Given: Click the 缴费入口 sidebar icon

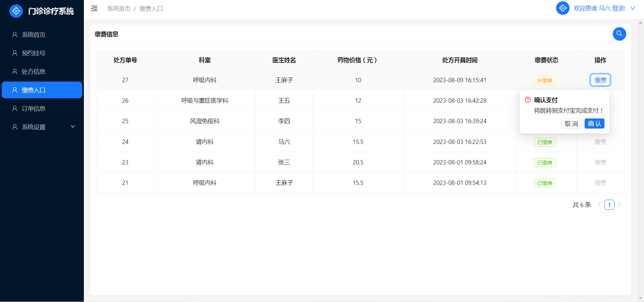Looking at the screenshot, I should [x=15, y=90].
